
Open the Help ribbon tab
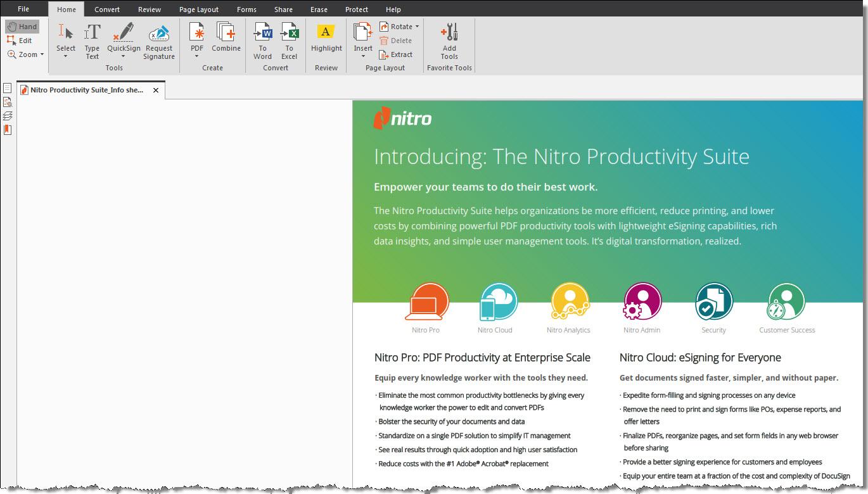pyautogui.click(x=393, y=9)
